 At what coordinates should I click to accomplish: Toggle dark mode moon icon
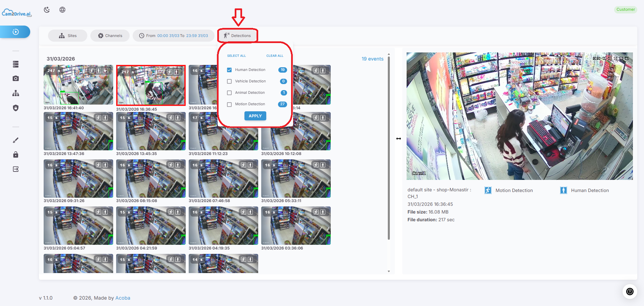coord(47,10)
